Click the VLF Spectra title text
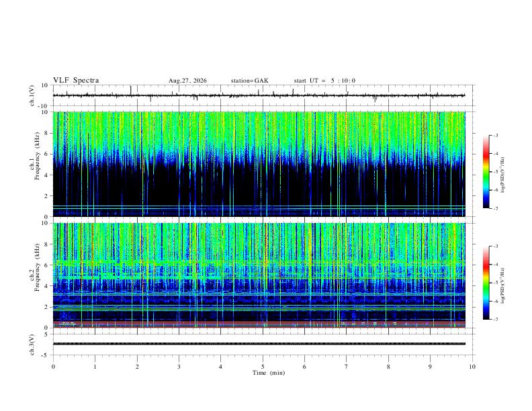 (76, 81)
